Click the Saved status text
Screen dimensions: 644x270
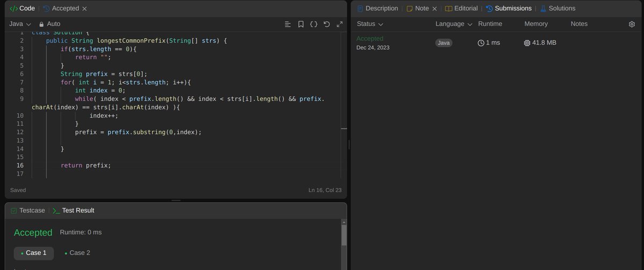[x=18, y=190]
